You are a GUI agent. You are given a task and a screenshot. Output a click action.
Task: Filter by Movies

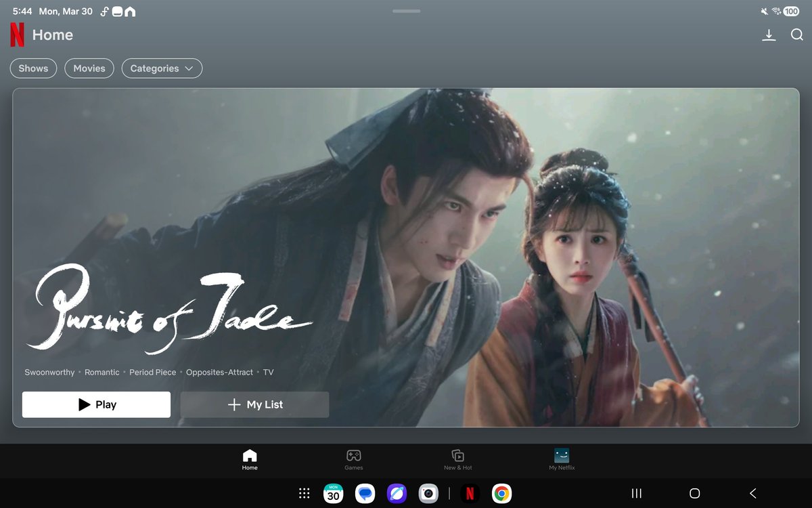tap(89, 68)
